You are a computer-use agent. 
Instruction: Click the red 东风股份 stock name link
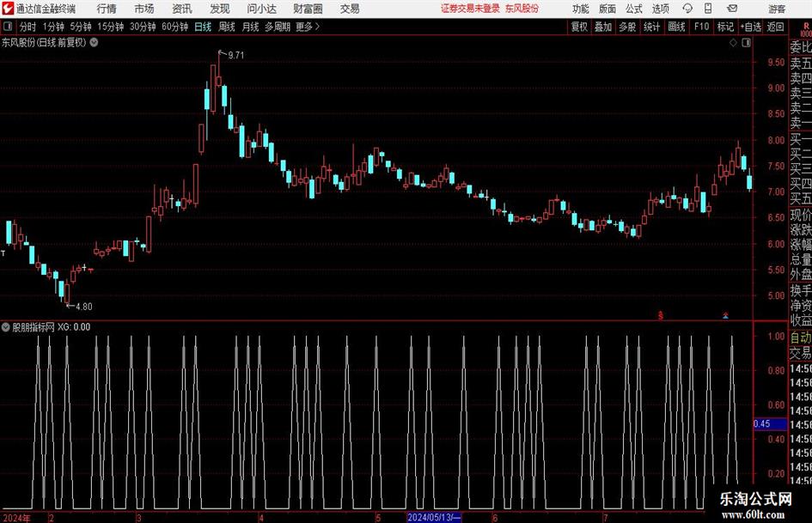(522, 9)
